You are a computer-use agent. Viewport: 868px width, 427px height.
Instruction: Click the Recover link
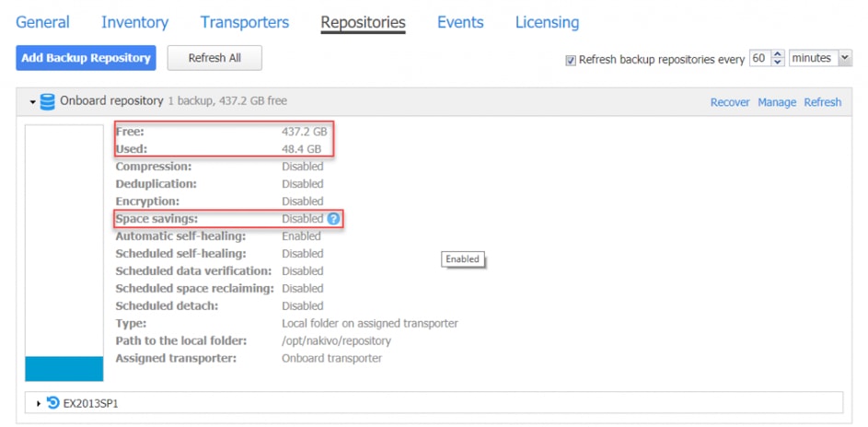point(730,102)
